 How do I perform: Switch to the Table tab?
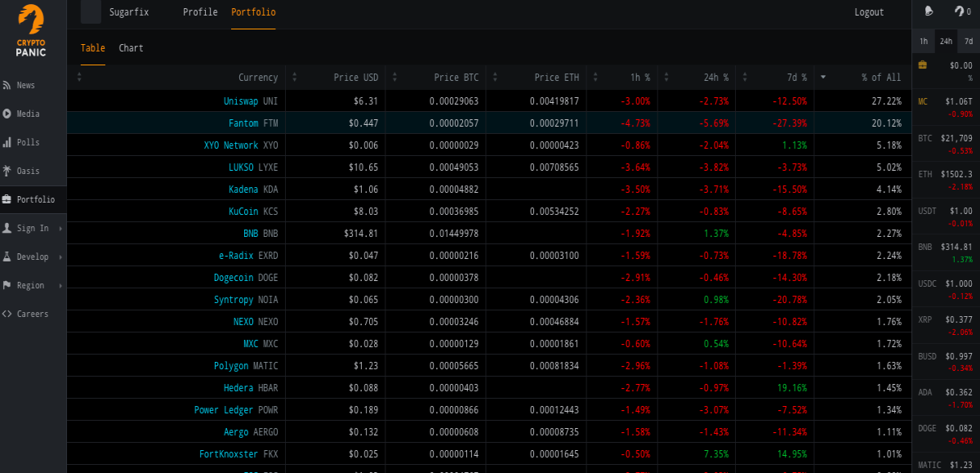point(93,48)
